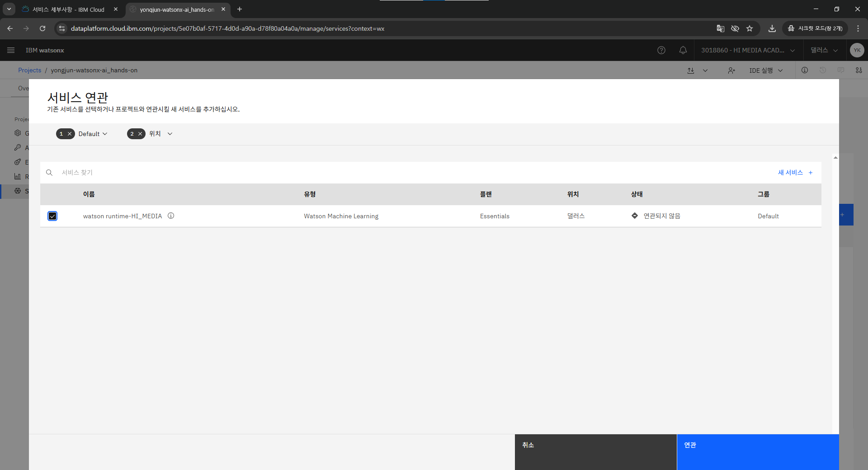Image resolution: width=868 pixels, height=470 pixels.
Task: Click the Watson Machine Learning type cell
Action: coord(341,216)
